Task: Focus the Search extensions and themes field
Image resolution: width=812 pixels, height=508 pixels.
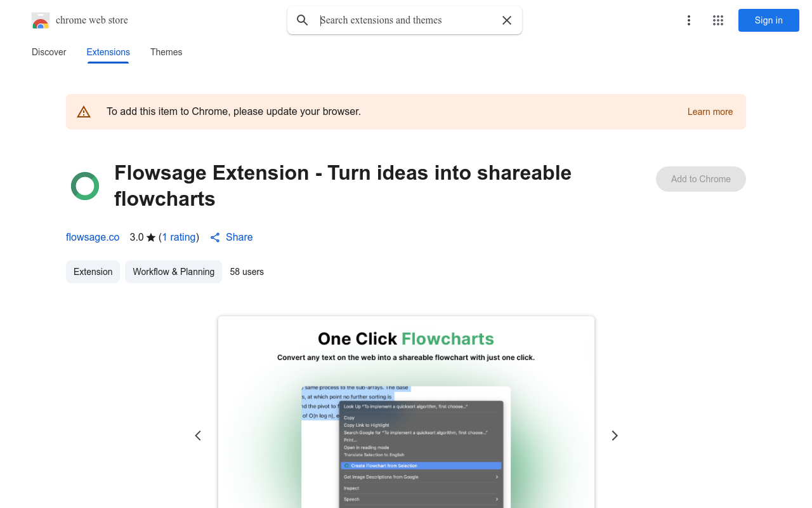Action: tap(406, 20)
